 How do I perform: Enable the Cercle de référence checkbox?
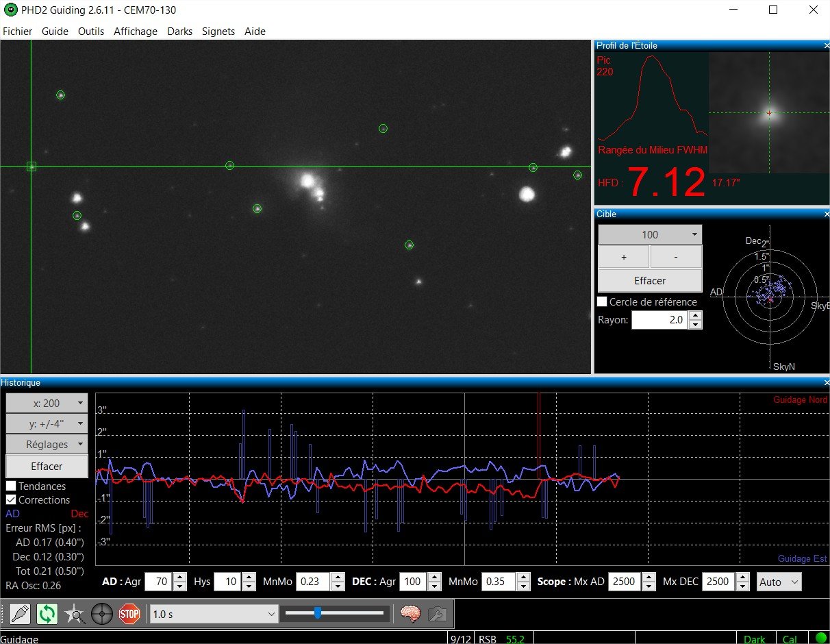click(x=602, y=301)
